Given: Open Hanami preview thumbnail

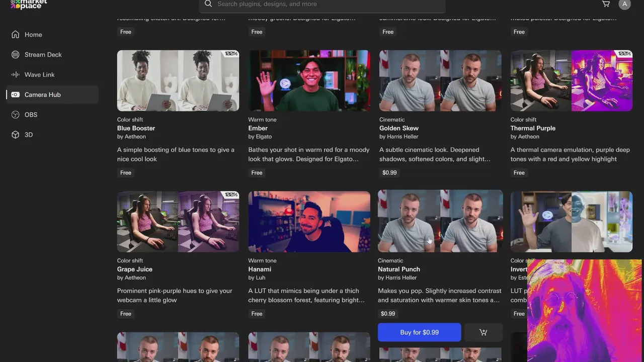Looking at the screenshot, I should point(309,222).
